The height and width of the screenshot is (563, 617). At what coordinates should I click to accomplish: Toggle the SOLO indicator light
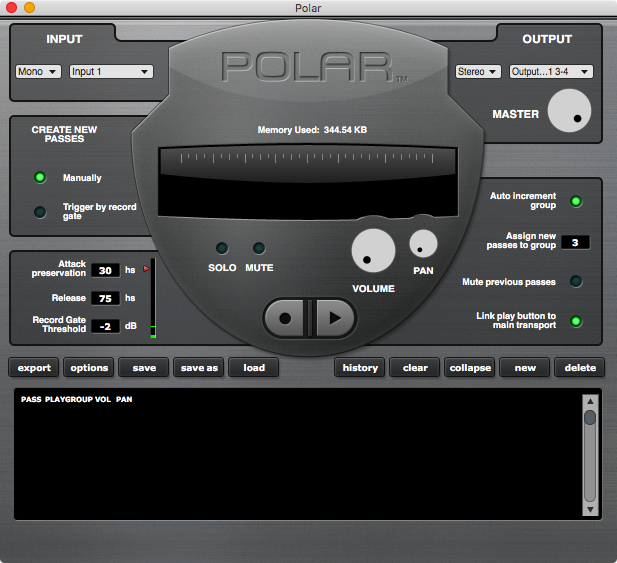coord(222,248)
